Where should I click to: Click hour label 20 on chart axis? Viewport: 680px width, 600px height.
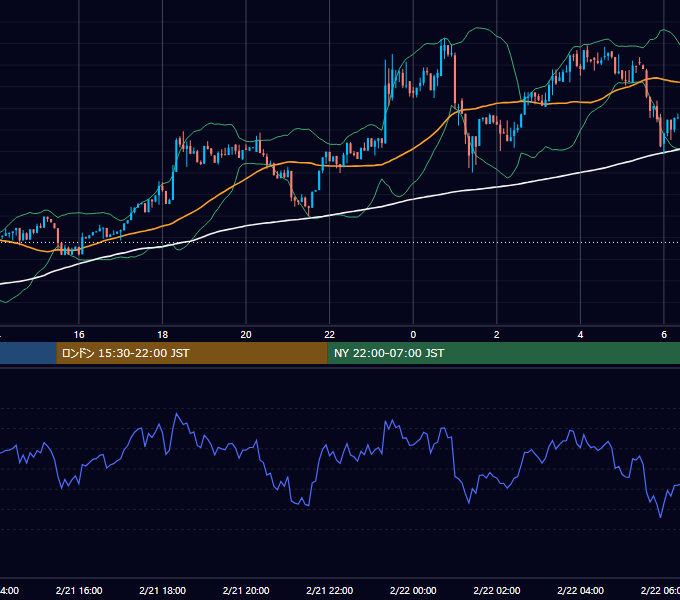[x=246, y=335]
